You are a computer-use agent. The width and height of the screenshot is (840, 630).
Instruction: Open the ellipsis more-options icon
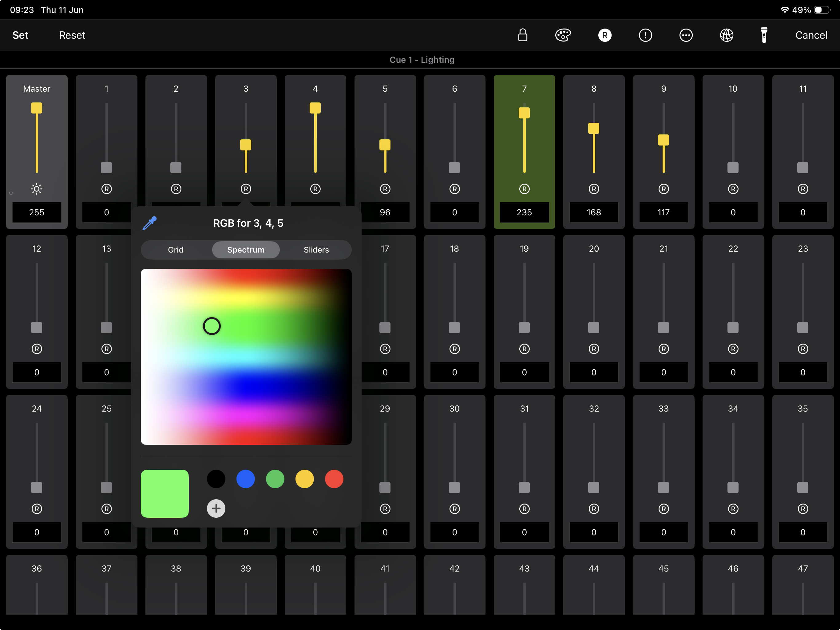pyautogui.click(x=686, y=35)
